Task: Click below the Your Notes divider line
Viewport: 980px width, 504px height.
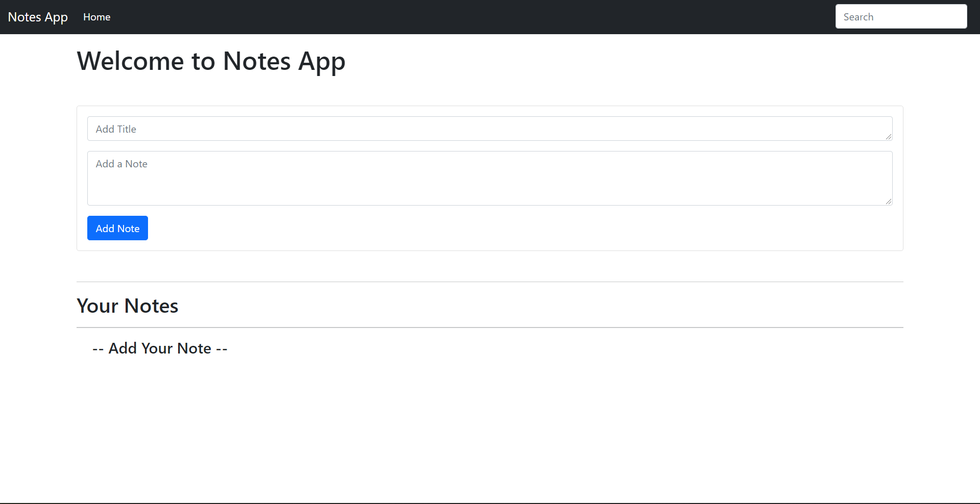Action: (490, 347)
